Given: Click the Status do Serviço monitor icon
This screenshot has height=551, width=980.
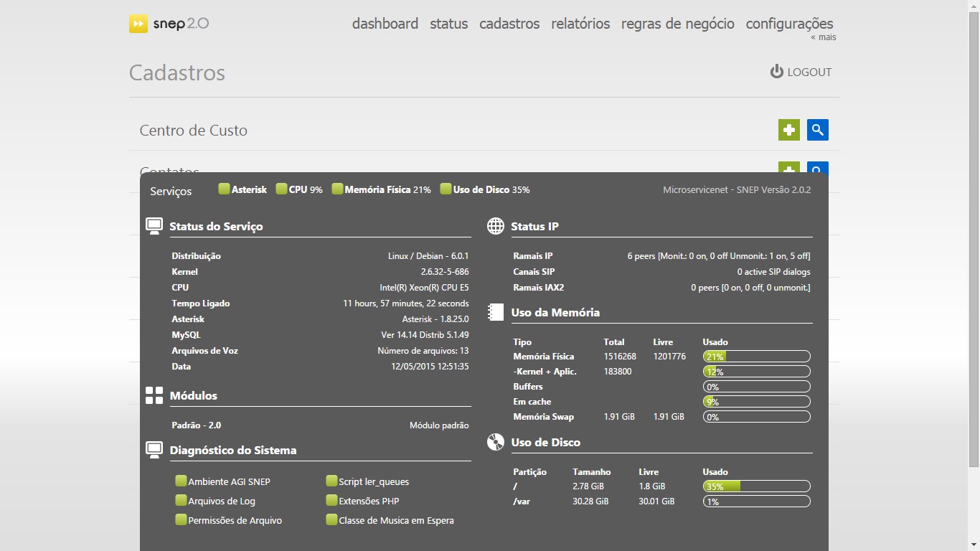Looking at the screenshot, I should coord(154,226).
